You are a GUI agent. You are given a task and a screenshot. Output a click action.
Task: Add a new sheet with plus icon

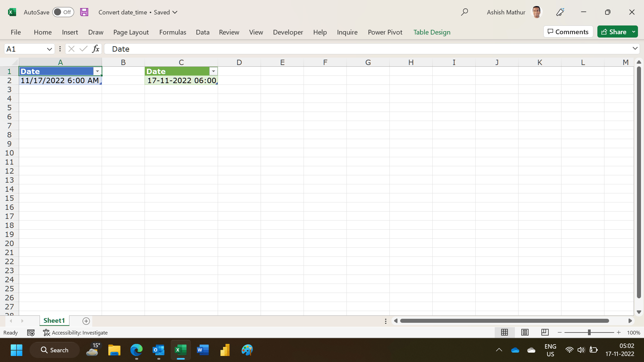(86, 321)
